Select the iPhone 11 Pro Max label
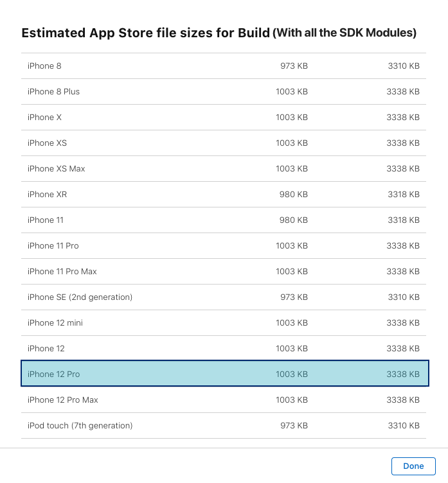The width and height of the screenshot is (448, 483). point(62,272)
